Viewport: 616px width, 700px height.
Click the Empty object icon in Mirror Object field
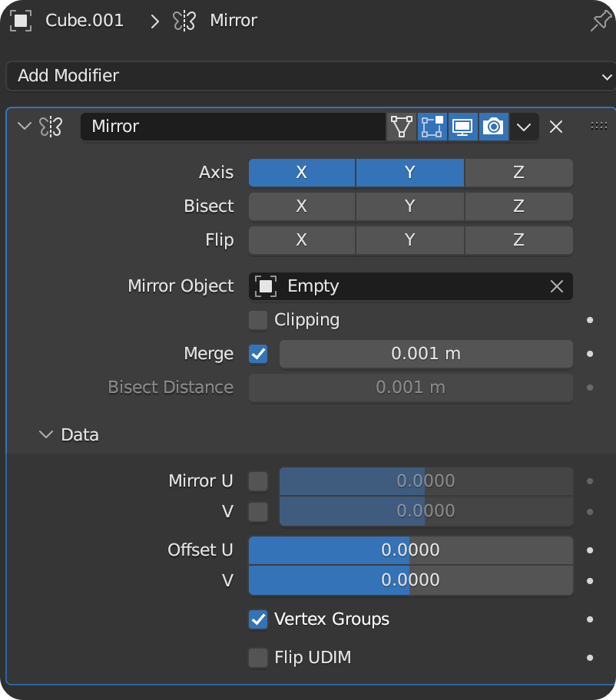265,286
